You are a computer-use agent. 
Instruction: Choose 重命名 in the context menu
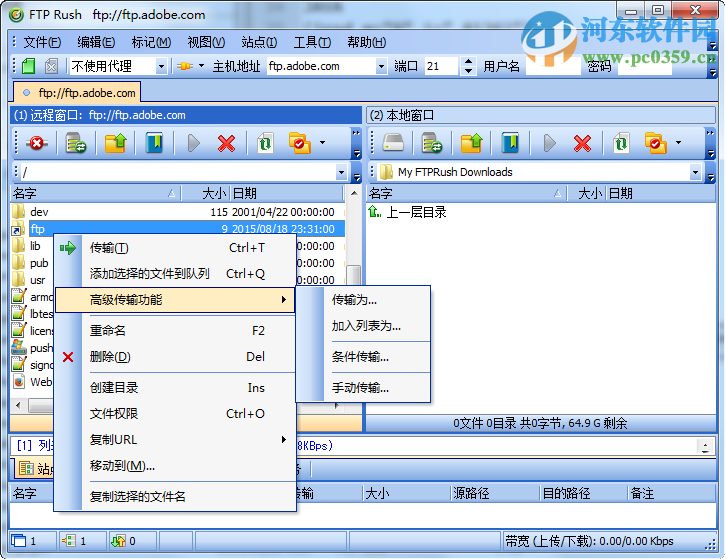click(175, 331)
